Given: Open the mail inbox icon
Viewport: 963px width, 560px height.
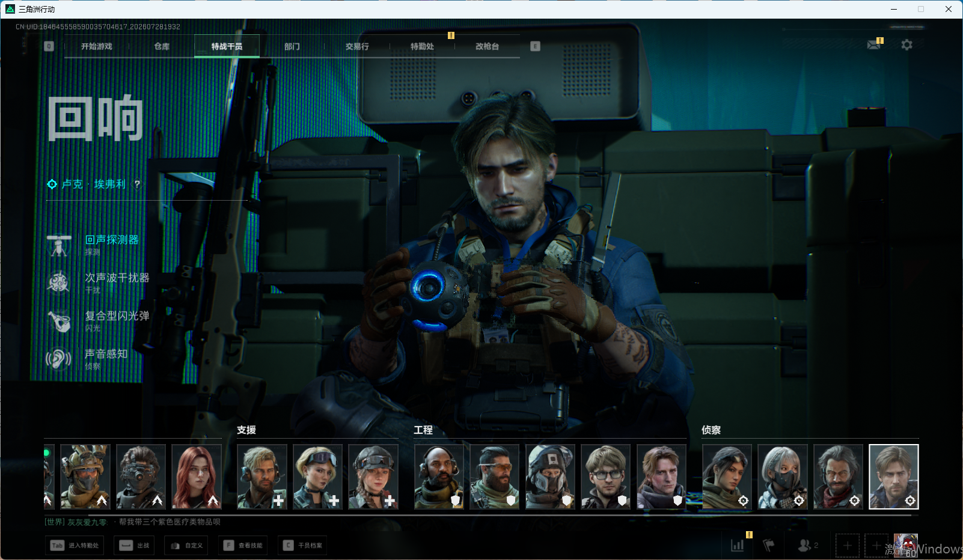Looking at the screenshot, I should point(874,45).
